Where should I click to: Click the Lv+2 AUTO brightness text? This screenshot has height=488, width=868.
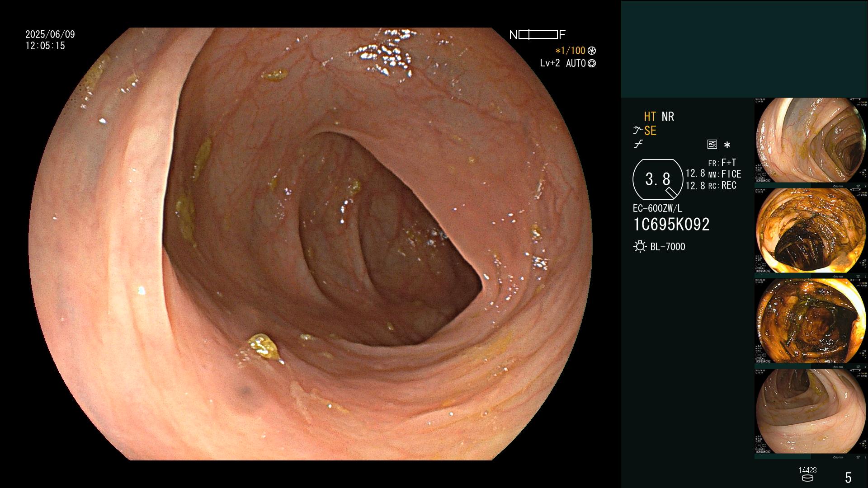563,63
